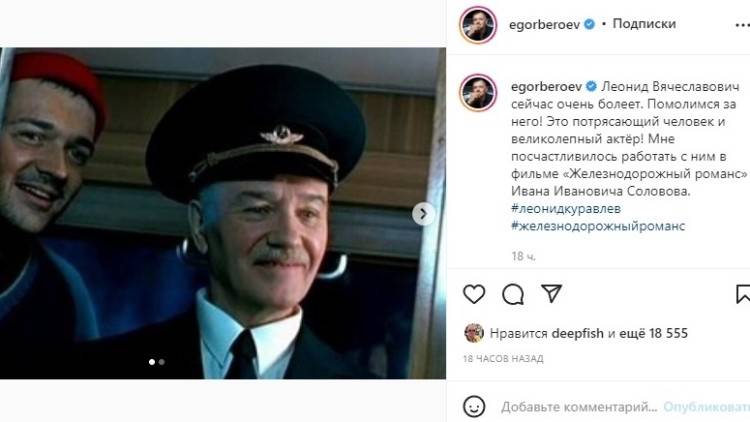750x422 pixels.
Task: Select first carousel dot indicator
Action: point(152,362)
